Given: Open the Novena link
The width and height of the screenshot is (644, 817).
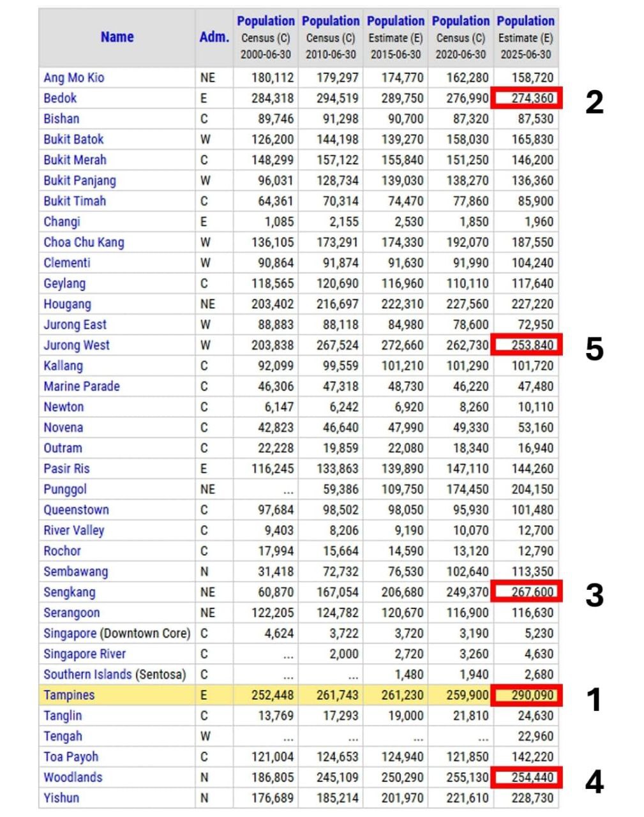Looking at the screenshot, I should [x=63, y=427].
